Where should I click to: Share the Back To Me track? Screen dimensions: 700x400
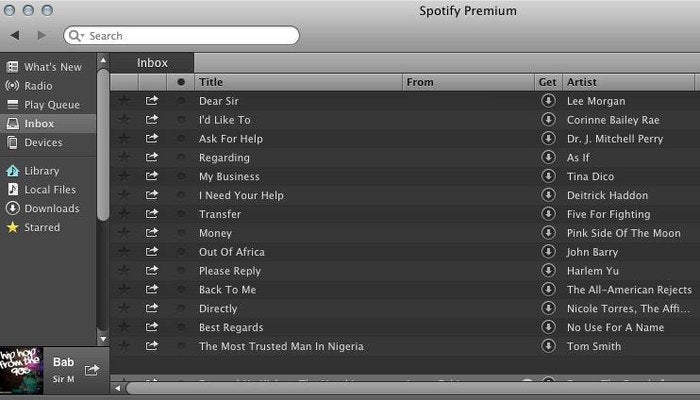tap(152, 289)
